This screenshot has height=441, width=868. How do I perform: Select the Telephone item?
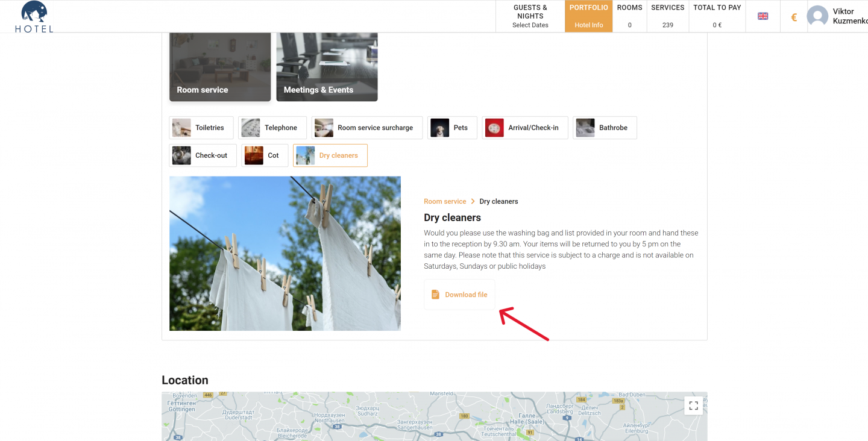[x=272, y=128]
